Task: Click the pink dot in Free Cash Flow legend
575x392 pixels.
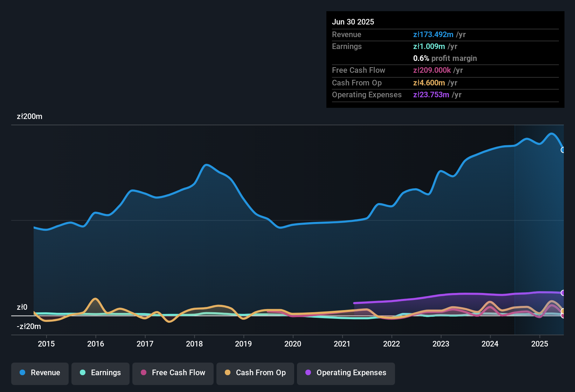Action: (144, 372)
